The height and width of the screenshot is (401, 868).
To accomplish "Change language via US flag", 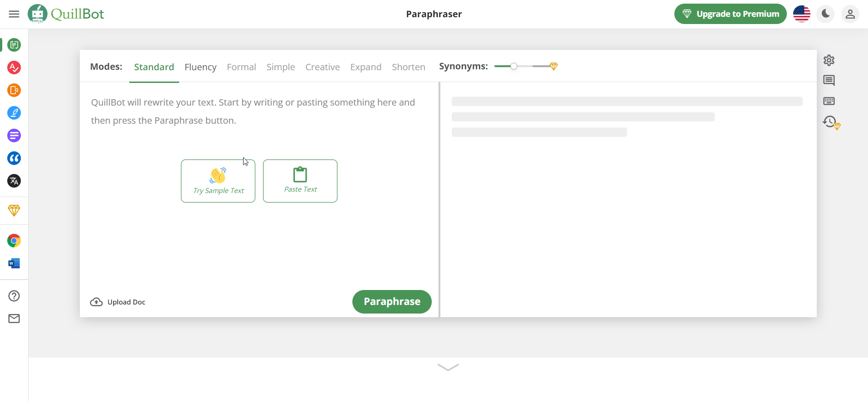I will (x=802, y=14).
